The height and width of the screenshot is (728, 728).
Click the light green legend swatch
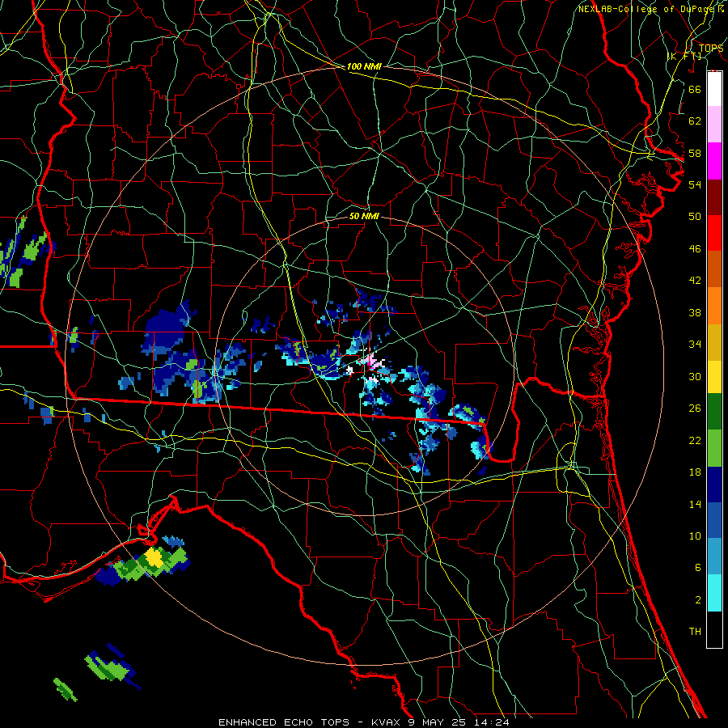point(714,448)
